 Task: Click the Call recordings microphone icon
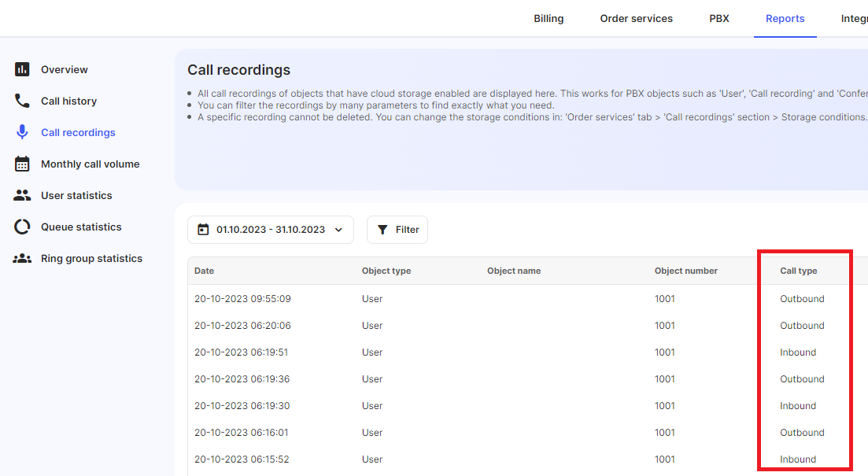(x=22, y=132)
